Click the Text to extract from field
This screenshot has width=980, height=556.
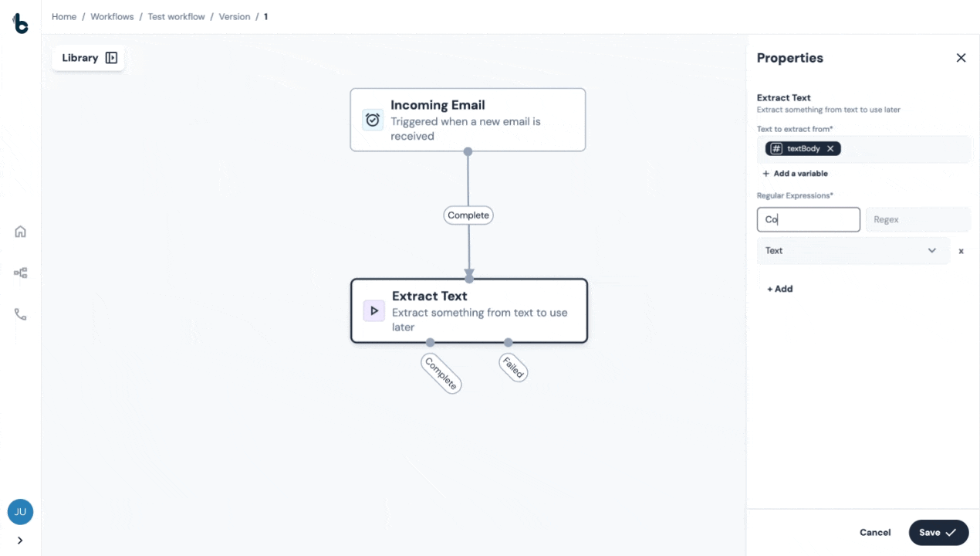pos(863,149)
